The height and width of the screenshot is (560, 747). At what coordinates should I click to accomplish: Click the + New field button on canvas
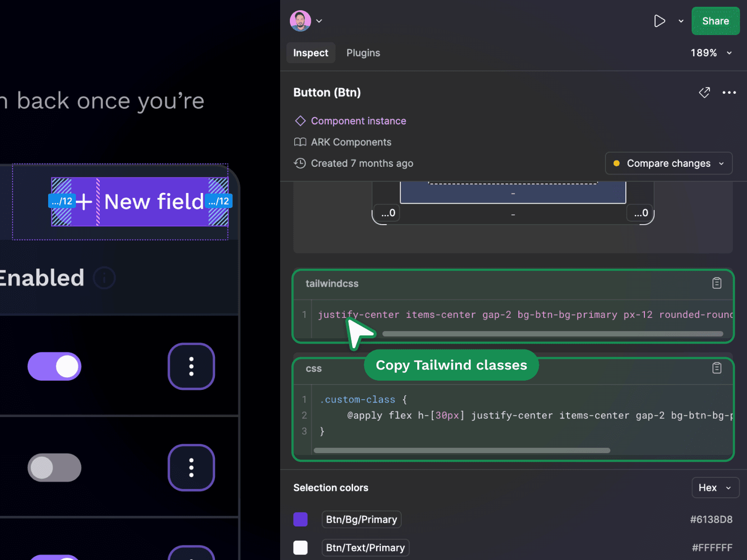coord(140,201)
